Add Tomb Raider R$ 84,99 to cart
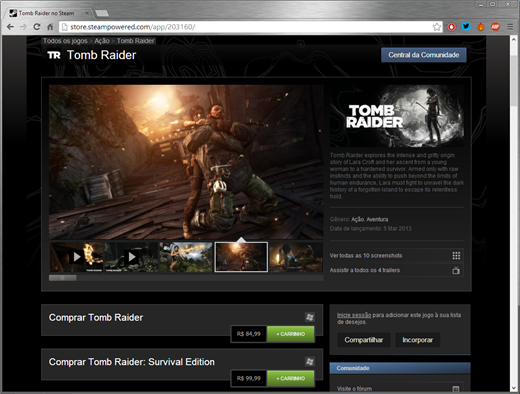Image resolution: width=520 pixels, height=394 pixels. 291,334
